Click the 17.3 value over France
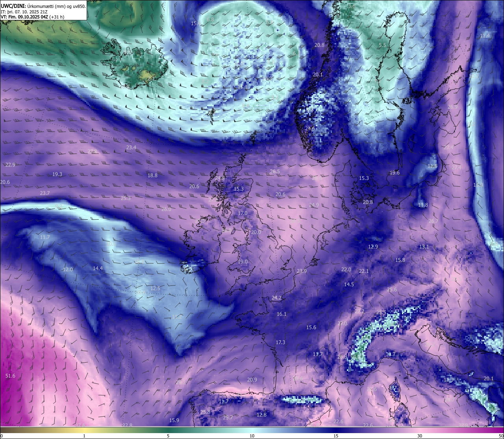 [280, 342]
